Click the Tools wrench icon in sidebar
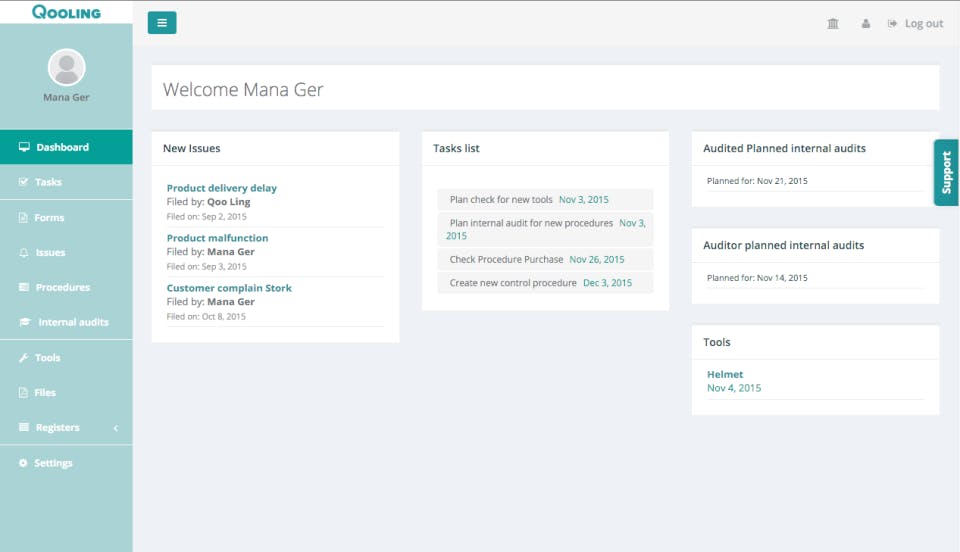Screen dimensions: 960x552 [x=24, y=358]
